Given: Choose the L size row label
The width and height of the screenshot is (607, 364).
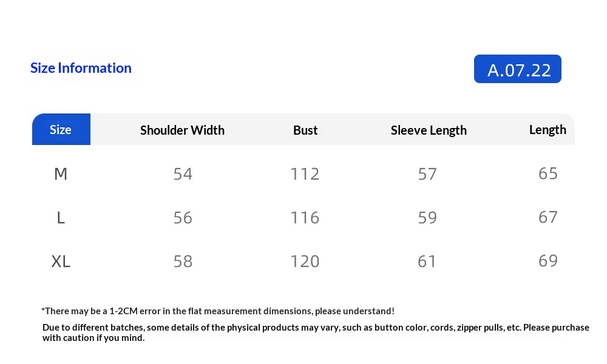Looking at the screenshot, I should coord(61,218).
